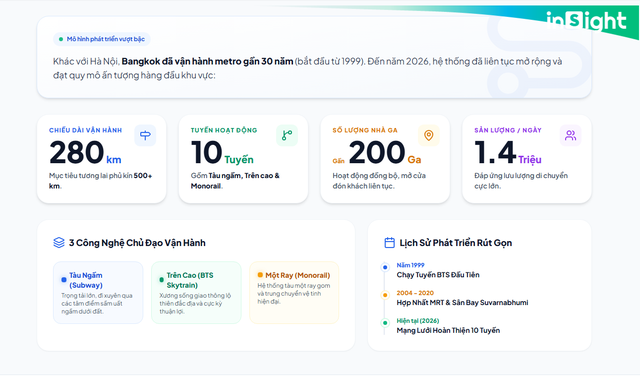Click bold text Bangkok đã vận hành metro gần 30 năm
Image resolution: width=640 pixels, height=376 pixels.
(207, 61)
